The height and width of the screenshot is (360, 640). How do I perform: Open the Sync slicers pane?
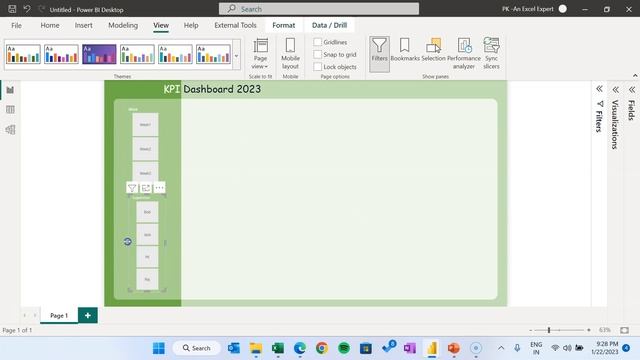[x=491, y=54]
